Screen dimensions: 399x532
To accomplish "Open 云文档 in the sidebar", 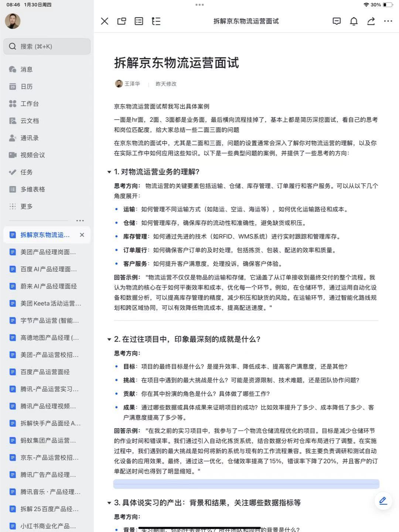I will tap(47, 121).
